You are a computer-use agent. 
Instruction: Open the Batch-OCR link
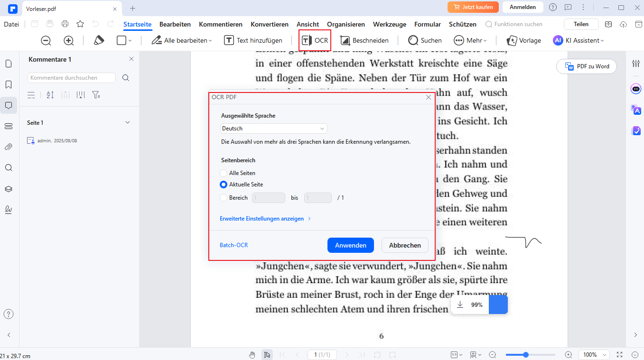point(233,245)
